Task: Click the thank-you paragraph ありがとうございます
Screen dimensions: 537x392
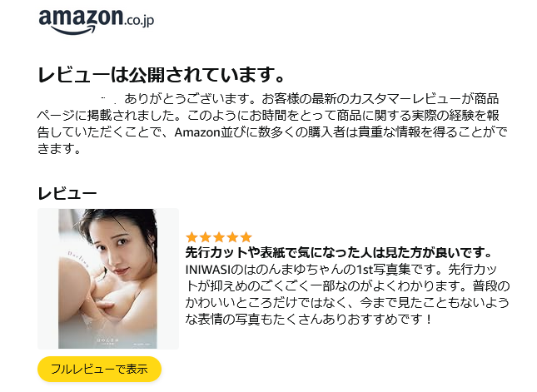Action: click(x=272, y=123)
